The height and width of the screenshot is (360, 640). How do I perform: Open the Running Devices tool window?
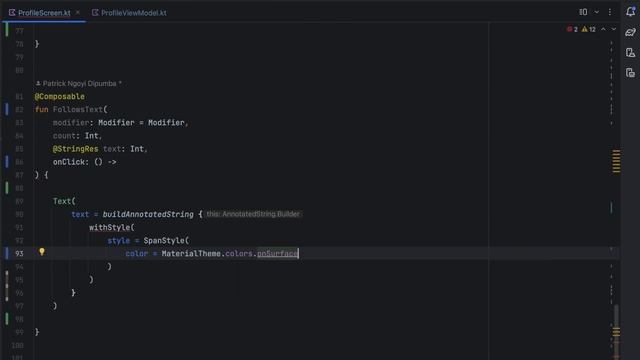[x=631, y=73]
